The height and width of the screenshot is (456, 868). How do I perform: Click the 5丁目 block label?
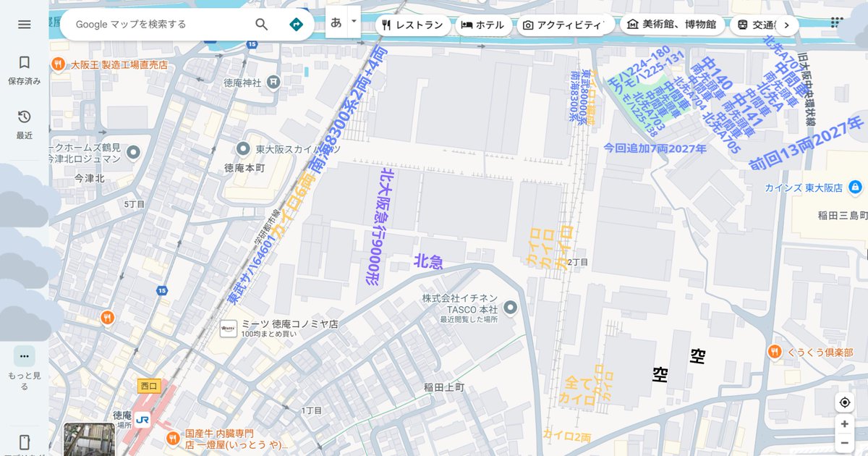[135, 204]
